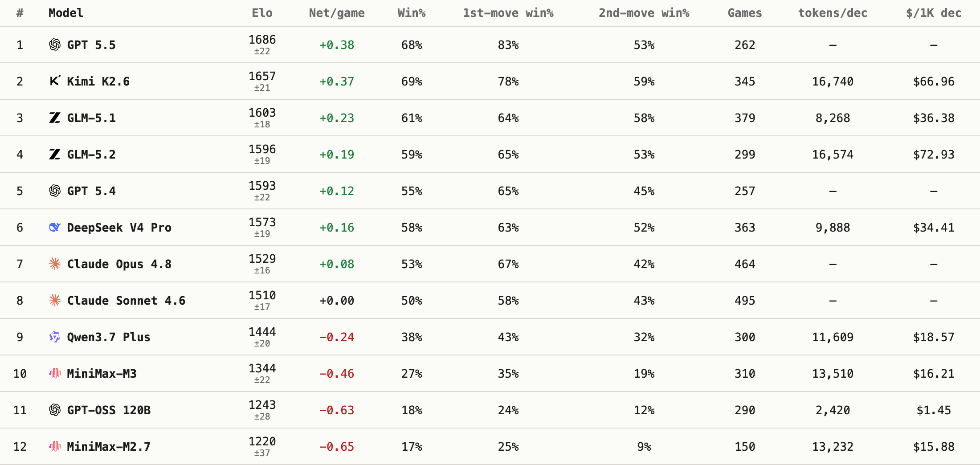Click the Claude Opus 4.8 starburst icon
Viewport: 980px width, 465px height.
click(x=55, y=264)
